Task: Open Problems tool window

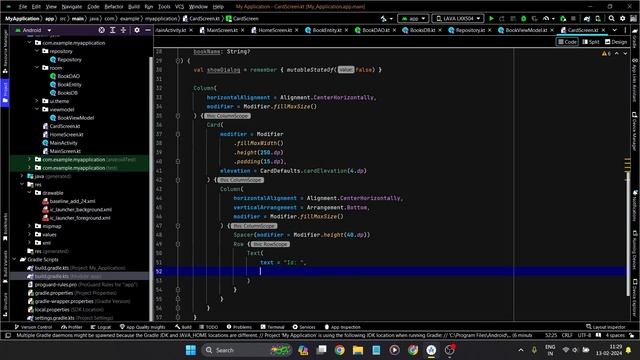Action: coord(239,327)
